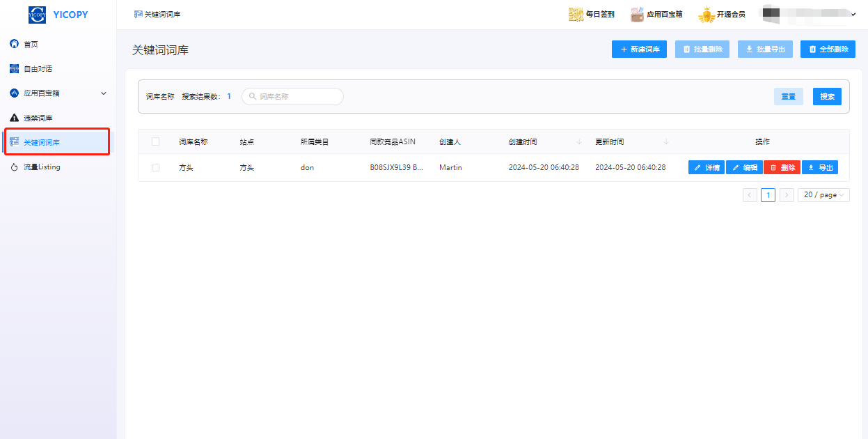This screenshot has width=868, height=439.
Task: Click page number 1
Action: (x=768, y=195)
